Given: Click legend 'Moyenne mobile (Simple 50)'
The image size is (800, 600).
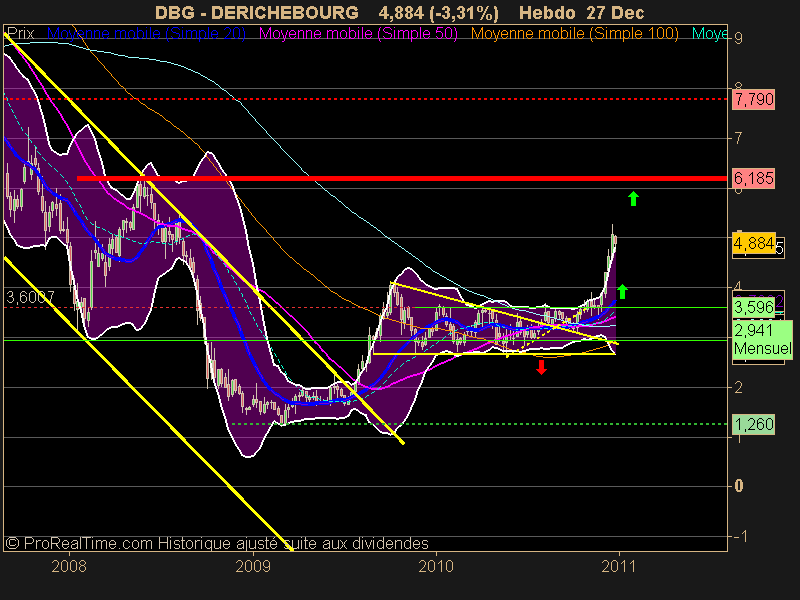Looking at the screenshot, I should pos(358,34).
